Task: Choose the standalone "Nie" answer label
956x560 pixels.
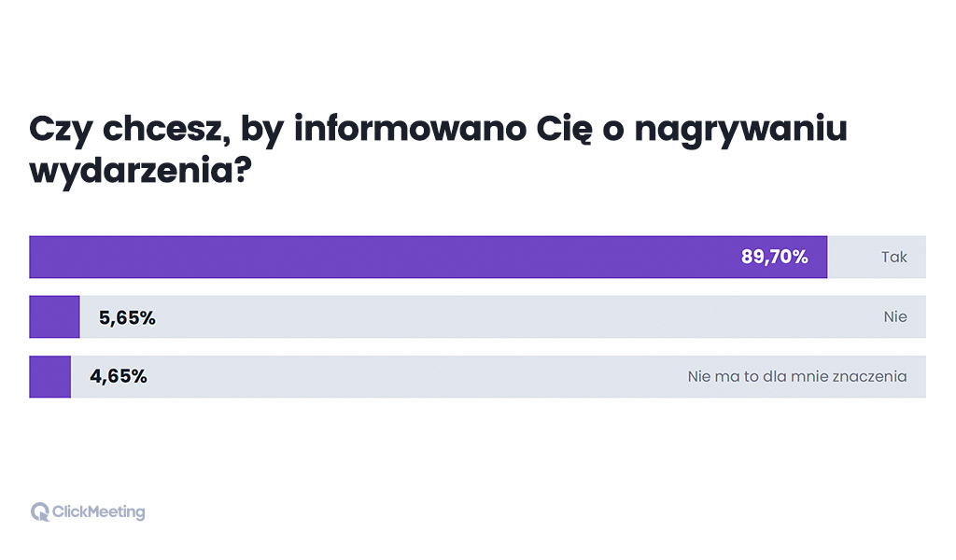Action: point(895,317)
